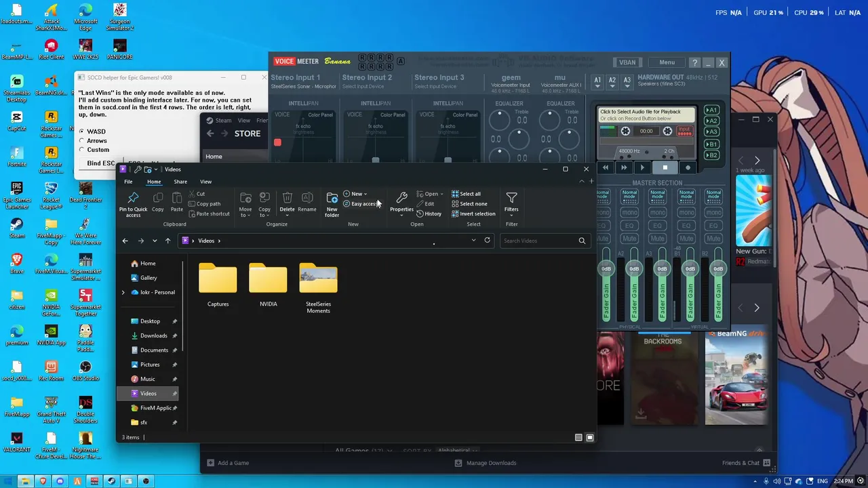Open the A3 hardware out selector in Voicemeeter
Viewport: 868px width, 488px height.
(x=627, y=81)
